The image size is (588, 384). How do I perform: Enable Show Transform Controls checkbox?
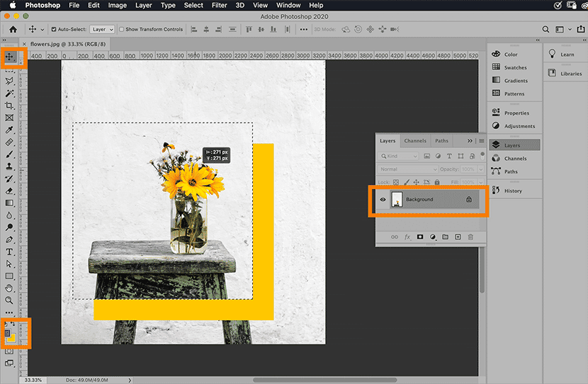pyautogui.click(x=121, y=30)
